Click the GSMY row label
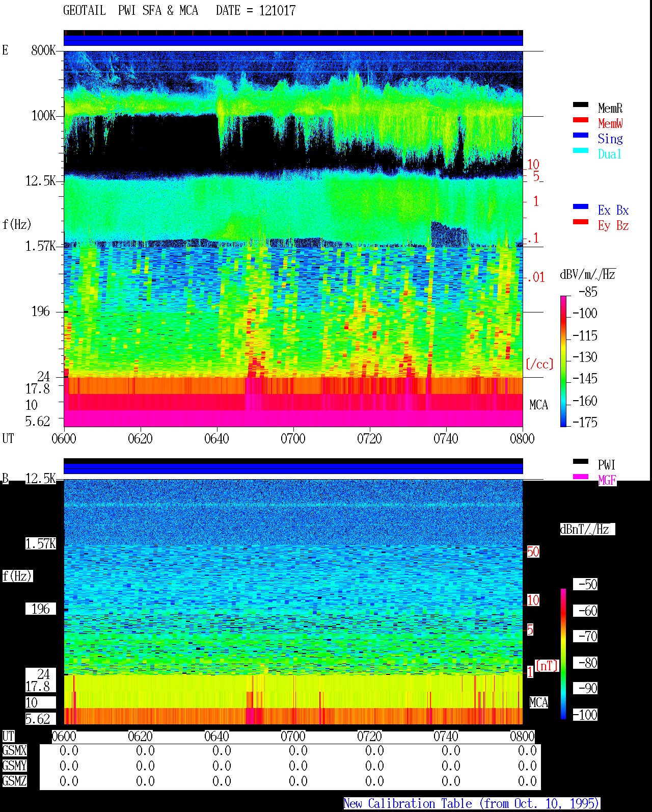This screenshot has width=652, height=812. [x=14, y=766]
